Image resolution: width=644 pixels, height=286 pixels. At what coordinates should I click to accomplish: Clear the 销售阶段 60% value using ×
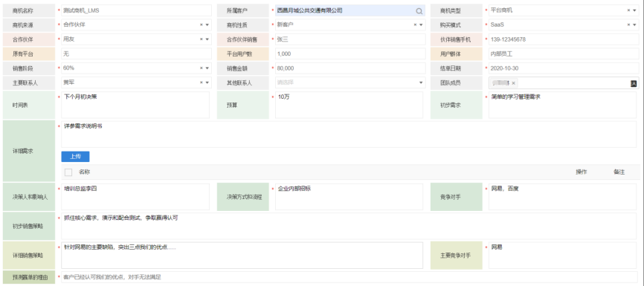pyautogui.click(x=202, y=68)
